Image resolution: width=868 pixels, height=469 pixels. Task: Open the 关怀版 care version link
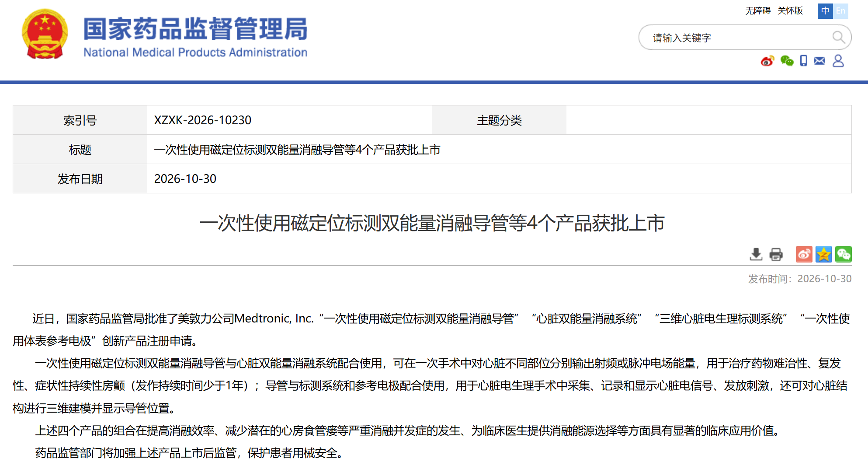pyautogui.click(x=790, y=11)
